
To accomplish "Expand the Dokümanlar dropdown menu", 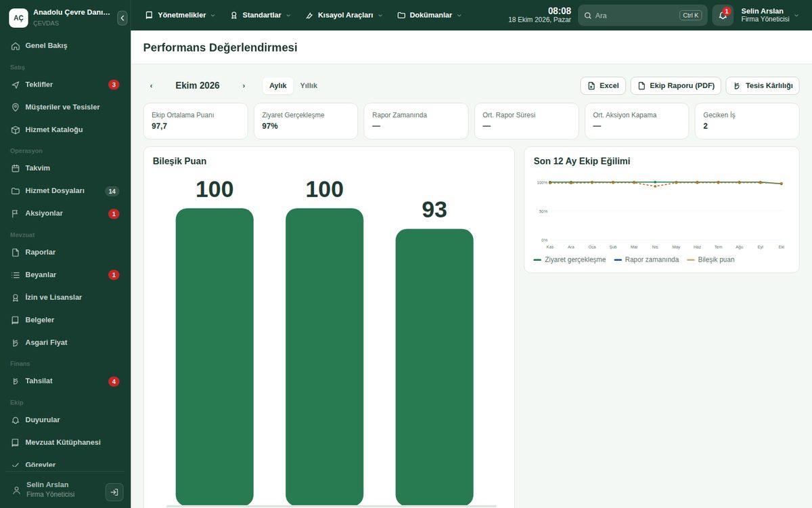I will [x=430, y=15].
